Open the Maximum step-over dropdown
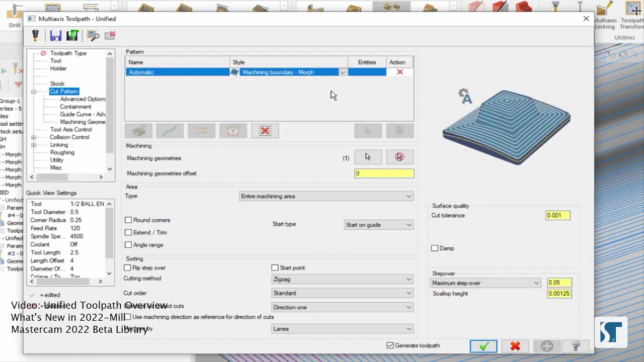644x362 pixels. point(486,283)
